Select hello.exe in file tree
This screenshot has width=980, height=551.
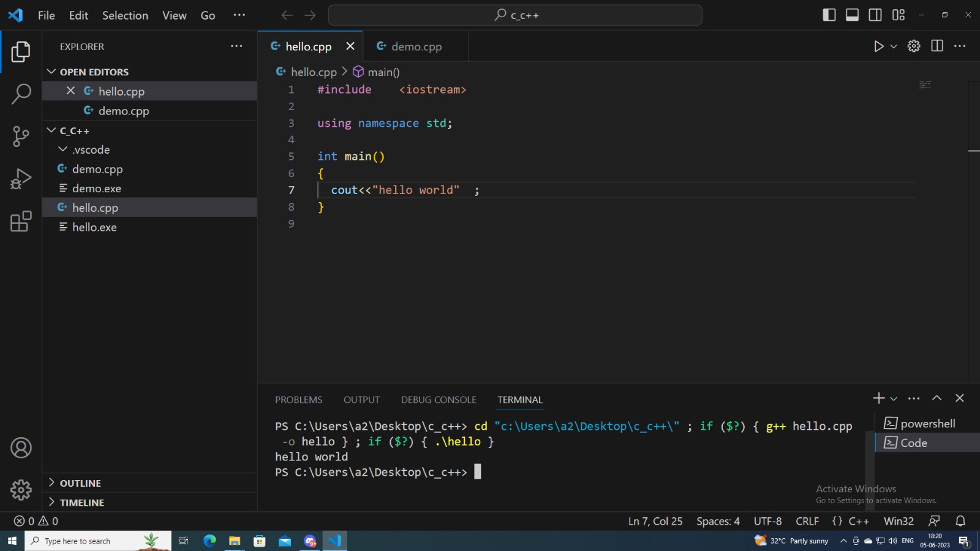pyautogui.click(x=149, y=227)
